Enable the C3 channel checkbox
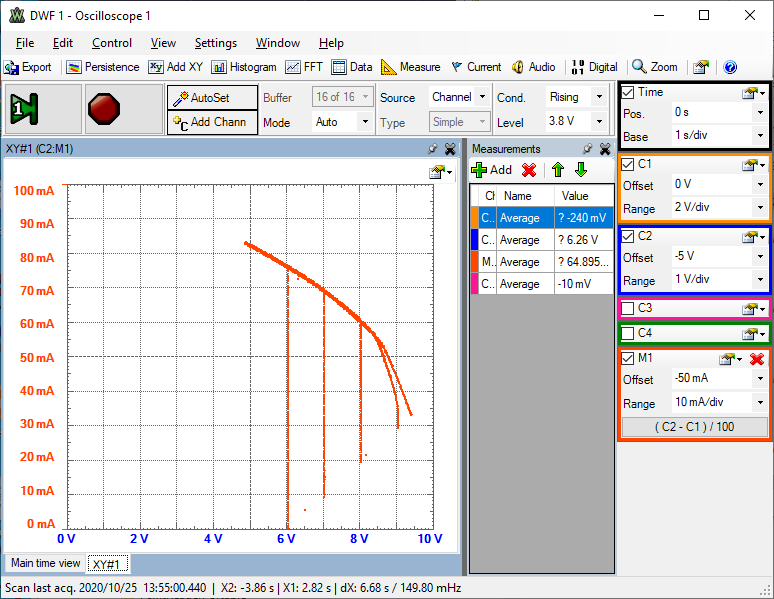774x599 pixels. 628,308
